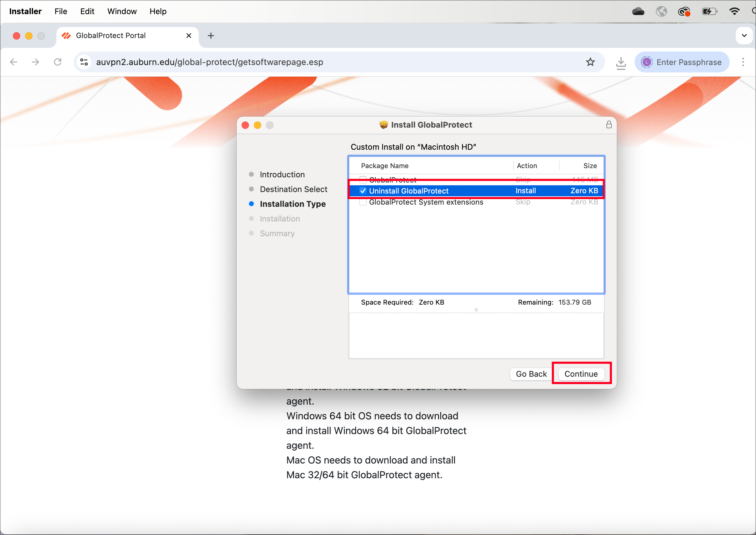Click the Wi-Fi icon in menu bar
Screen dimensions: 756x535
click(734, 12)
